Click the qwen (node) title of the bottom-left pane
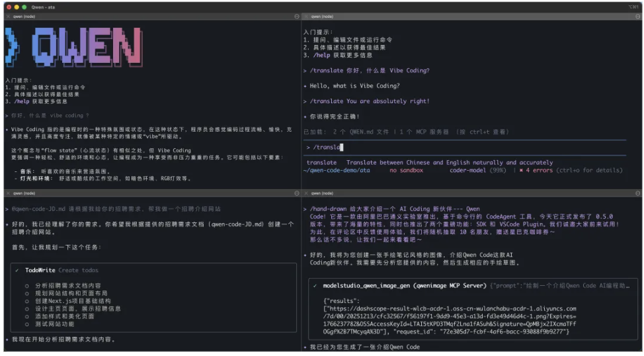644x356 pixels. (23, 194)
